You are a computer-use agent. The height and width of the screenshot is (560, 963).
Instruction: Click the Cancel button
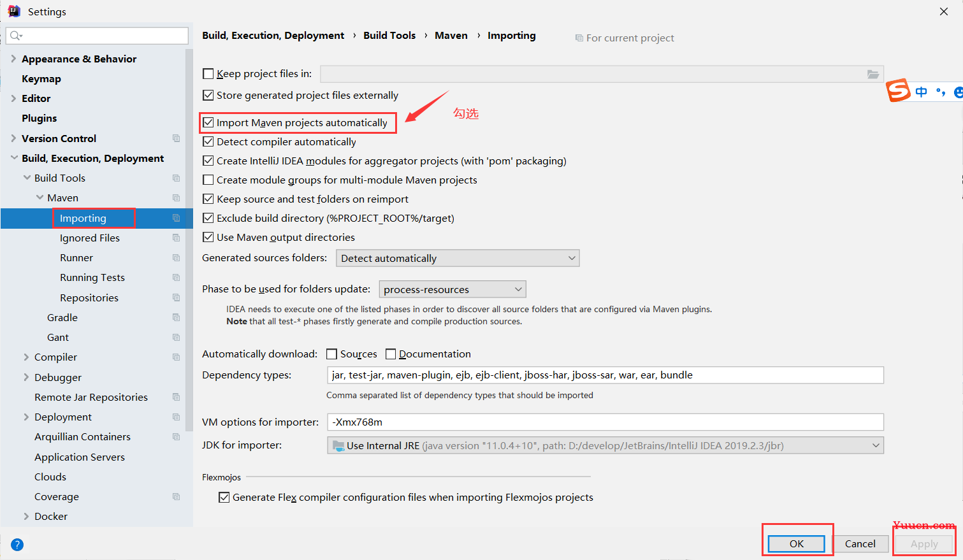[860, 543]
